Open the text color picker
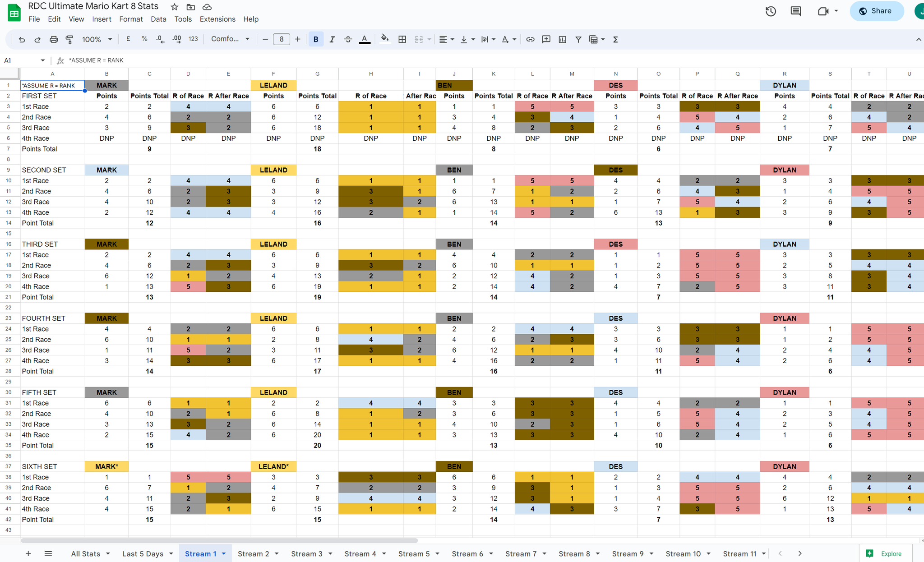The image size is (924, 562). pyautogui.click(x=364, y=39)
